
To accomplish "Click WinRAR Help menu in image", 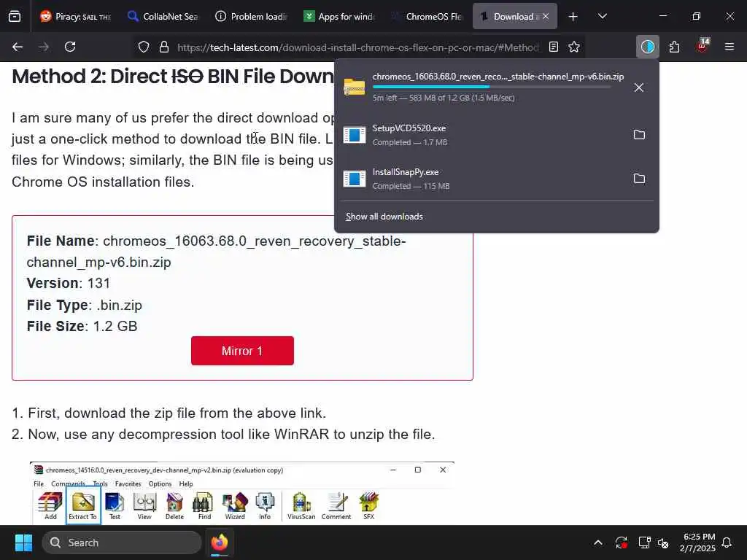I will 186,484.
